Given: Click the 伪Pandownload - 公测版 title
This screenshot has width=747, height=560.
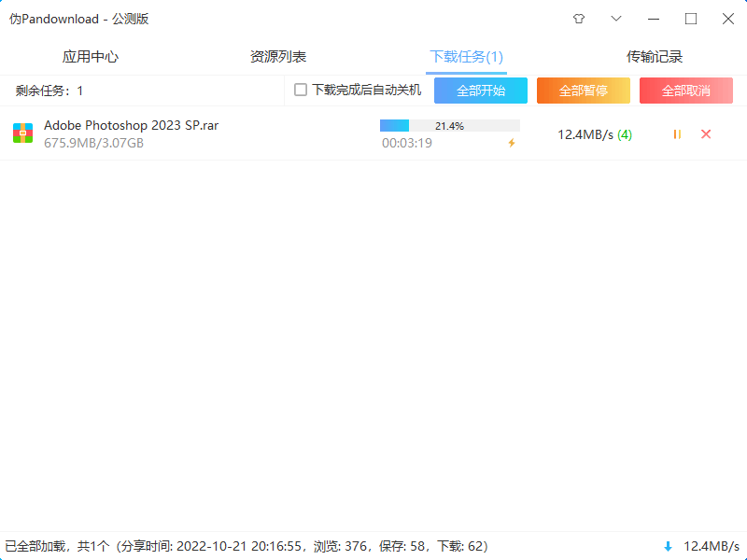Looking at the screenshot, I should (79, 19).
